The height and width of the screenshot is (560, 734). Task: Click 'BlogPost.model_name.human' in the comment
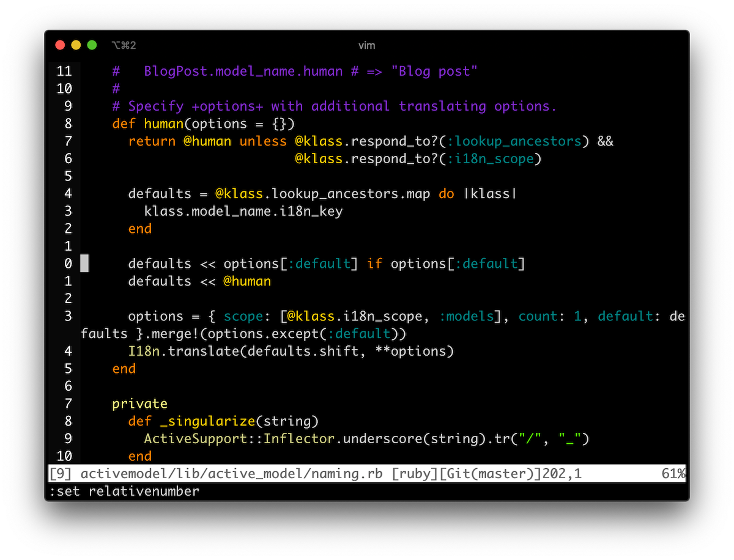tap(243, 72)
